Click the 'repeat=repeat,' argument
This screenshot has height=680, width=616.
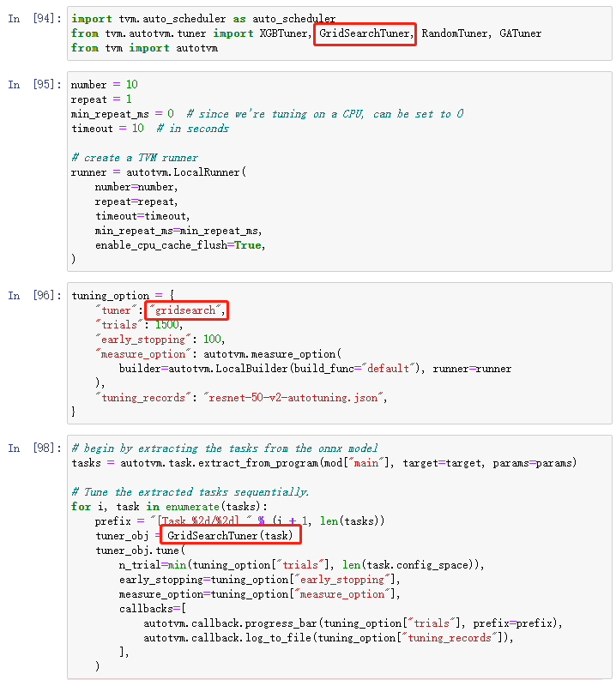pos(136,202)
